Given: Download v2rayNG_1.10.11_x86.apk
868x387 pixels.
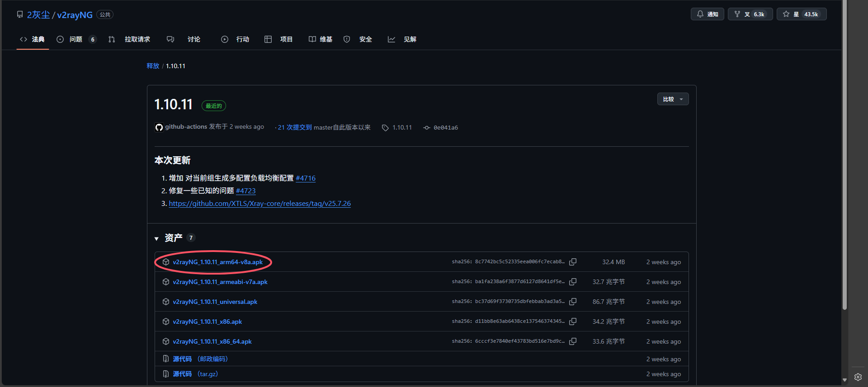Looking at the screenshot, I should pos(207,322).
